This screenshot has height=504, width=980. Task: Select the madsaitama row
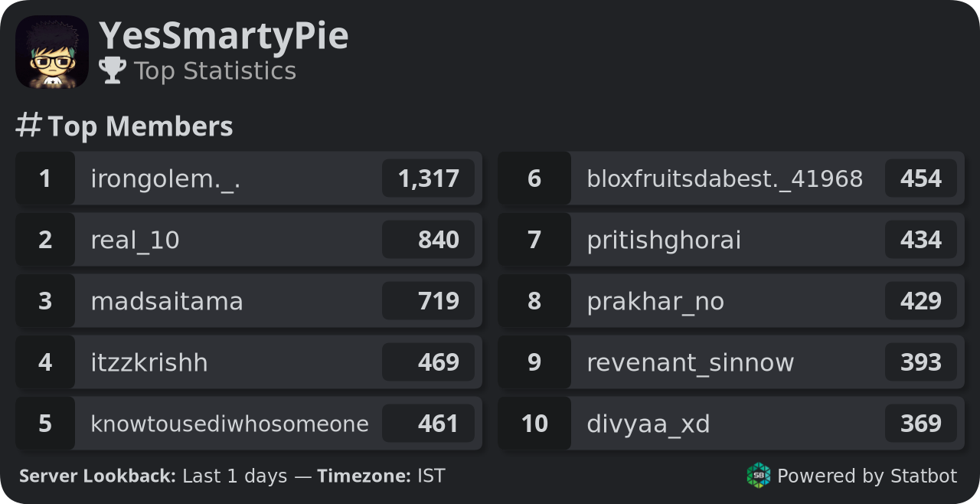pyautogui.click(x=249, y=301)
